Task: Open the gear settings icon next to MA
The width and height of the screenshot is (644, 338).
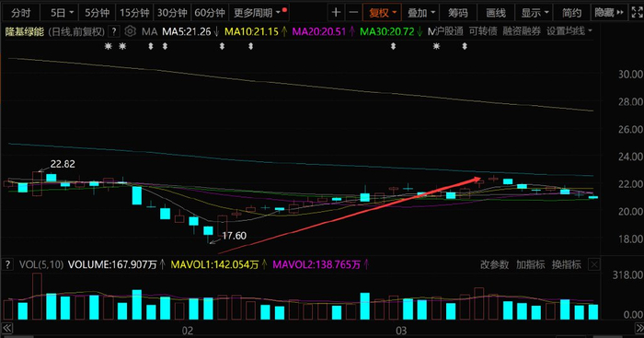Action: coord(130,31)
